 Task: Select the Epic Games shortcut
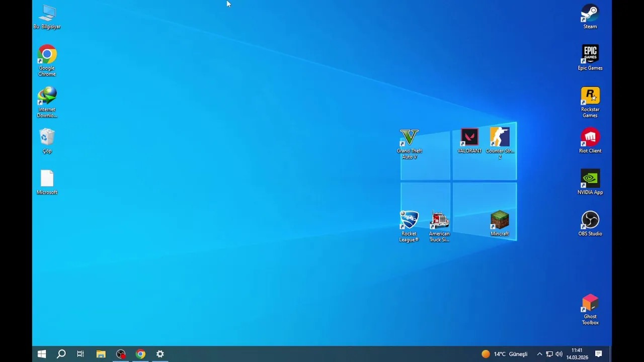(x=590, y=58)
